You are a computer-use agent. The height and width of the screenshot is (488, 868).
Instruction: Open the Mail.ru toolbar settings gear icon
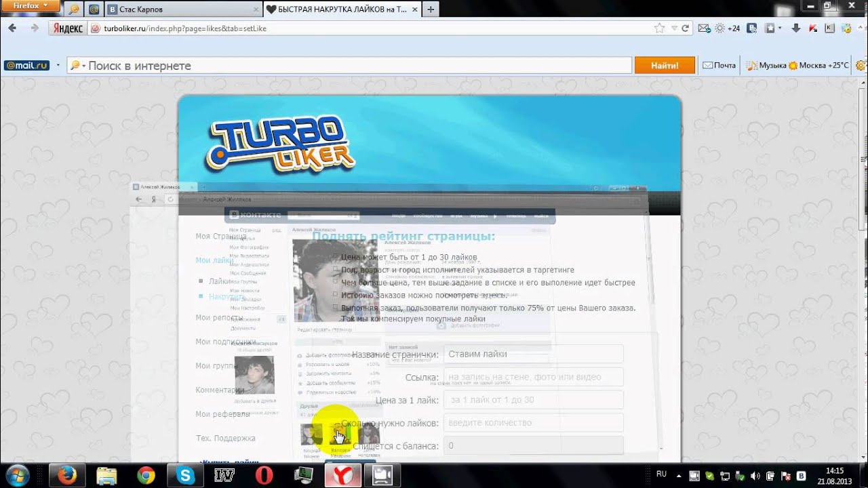pyautogui.click(x=861, y=66)
